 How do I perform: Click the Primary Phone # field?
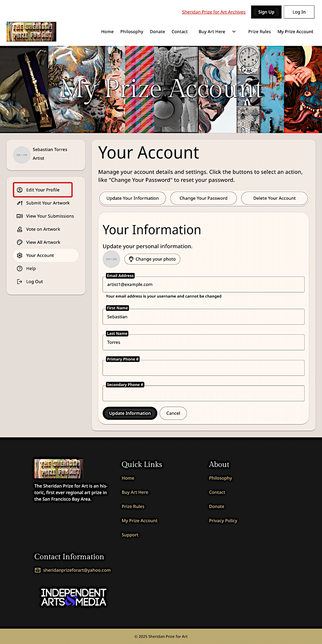pos(203,368)
